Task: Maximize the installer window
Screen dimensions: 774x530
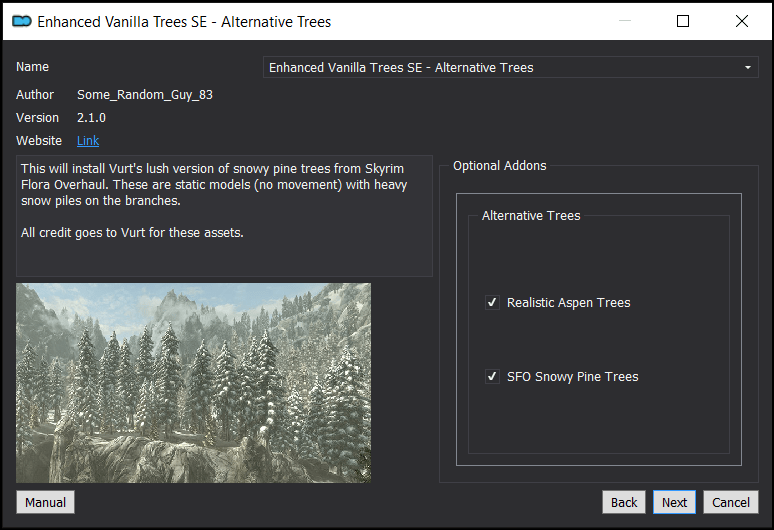Action: (683, 21)
